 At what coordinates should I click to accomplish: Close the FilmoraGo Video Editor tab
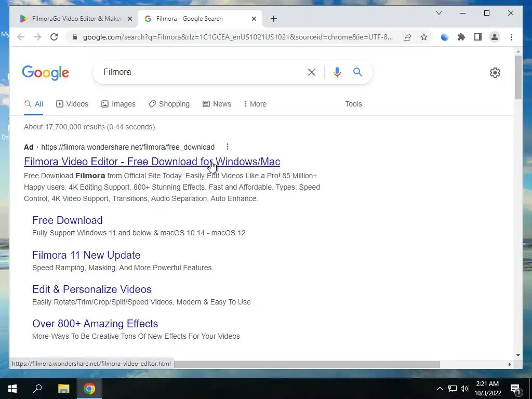129,19
